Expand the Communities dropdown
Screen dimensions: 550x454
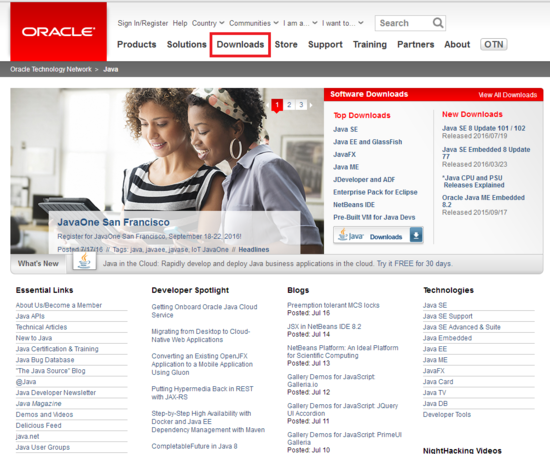tap(254, 23)
